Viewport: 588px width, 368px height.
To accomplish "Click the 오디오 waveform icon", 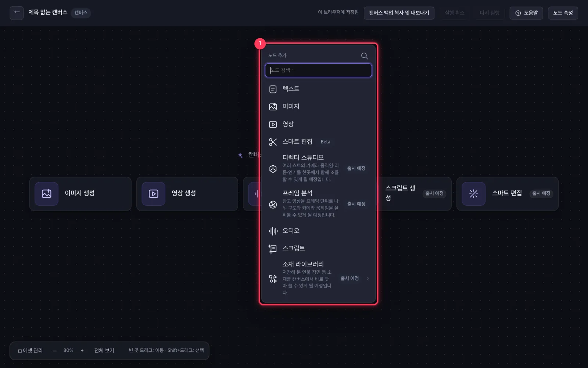I will click(x=273, y=231).
